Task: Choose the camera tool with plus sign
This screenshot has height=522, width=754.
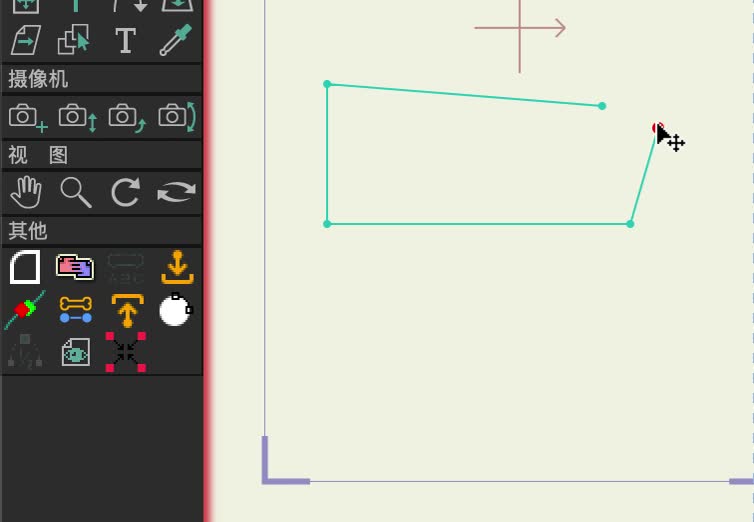Action: 27,117
